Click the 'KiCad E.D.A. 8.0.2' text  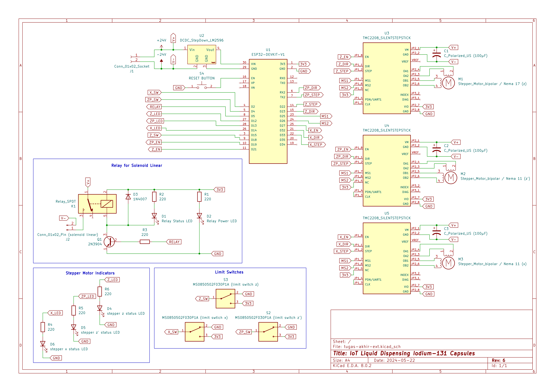tap(352, 366)
